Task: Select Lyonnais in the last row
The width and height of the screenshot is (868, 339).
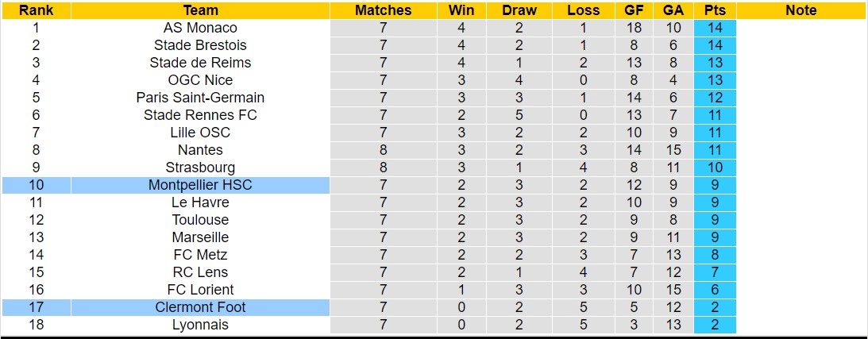Action: click(x=200, y=325)
